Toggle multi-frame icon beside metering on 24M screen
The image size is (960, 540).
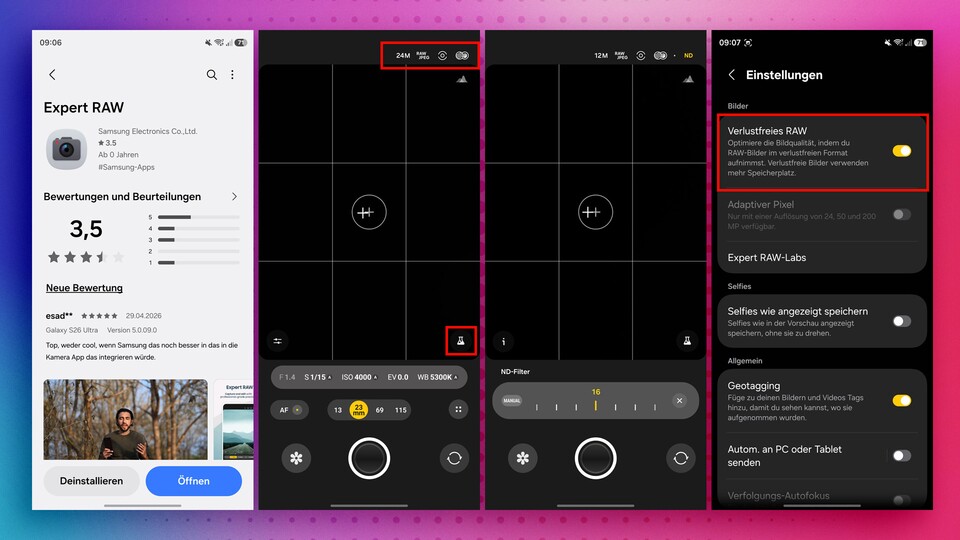pos(462,56)
